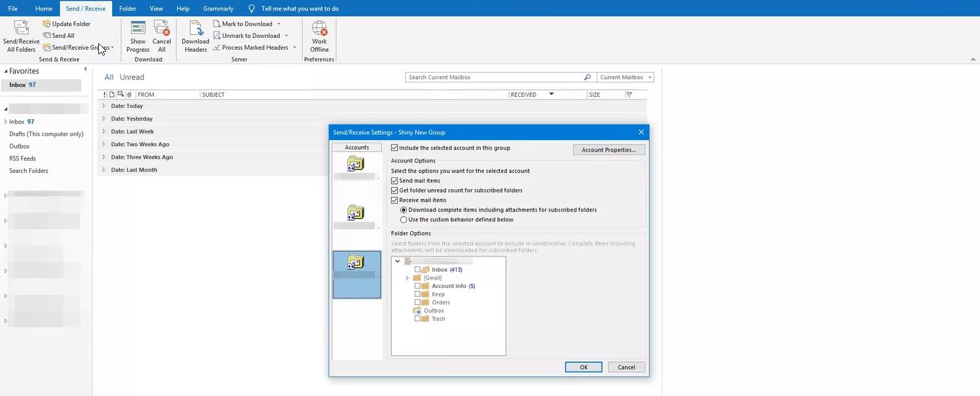Toggle Work Offline globe icon

click(319, 29)
